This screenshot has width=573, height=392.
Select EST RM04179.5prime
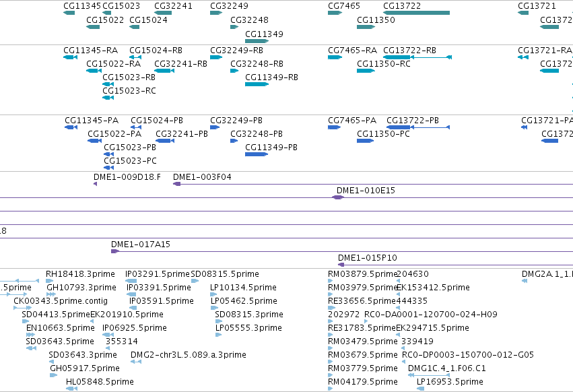coord(363,382)
